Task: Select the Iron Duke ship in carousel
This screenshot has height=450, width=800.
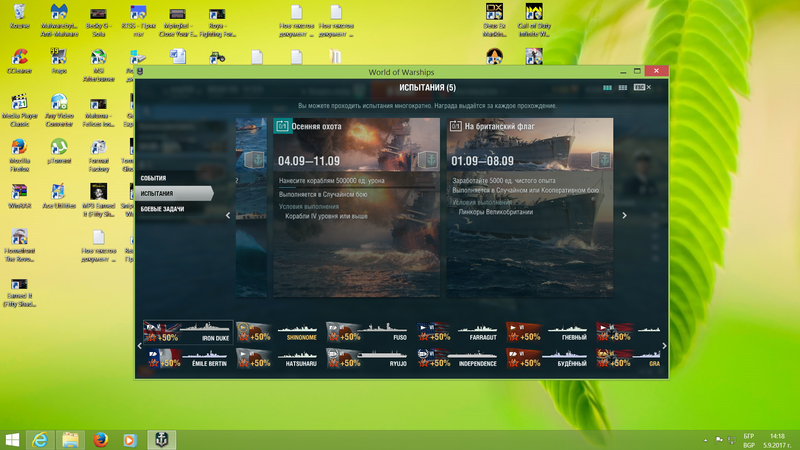Action: 188,332
